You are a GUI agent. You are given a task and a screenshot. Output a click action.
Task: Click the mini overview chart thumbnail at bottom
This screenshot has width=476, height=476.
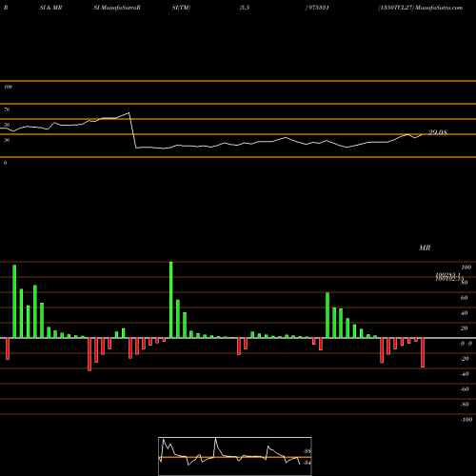click(235, 456)
